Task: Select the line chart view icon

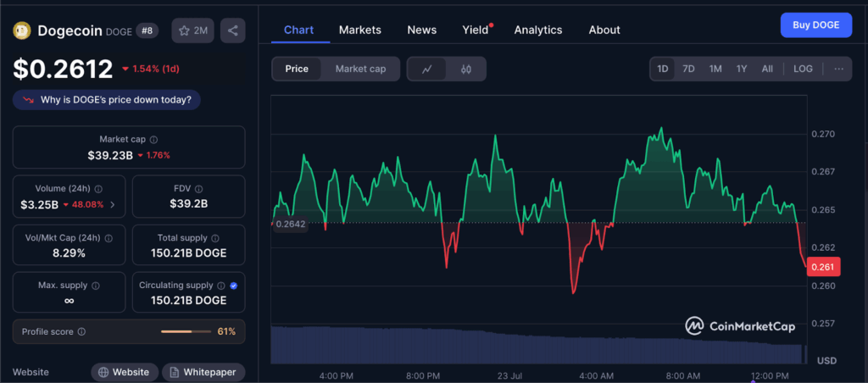Action: (427, 69)
